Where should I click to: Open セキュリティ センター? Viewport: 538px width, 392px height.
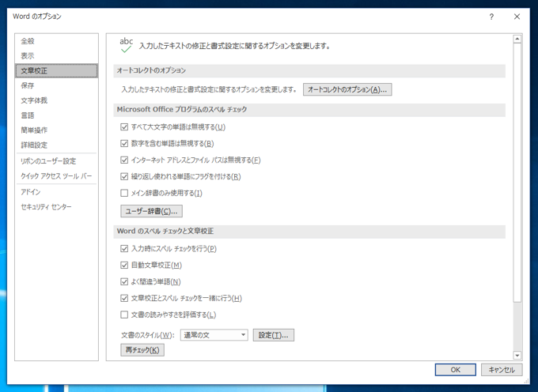(x=56, y=207)
